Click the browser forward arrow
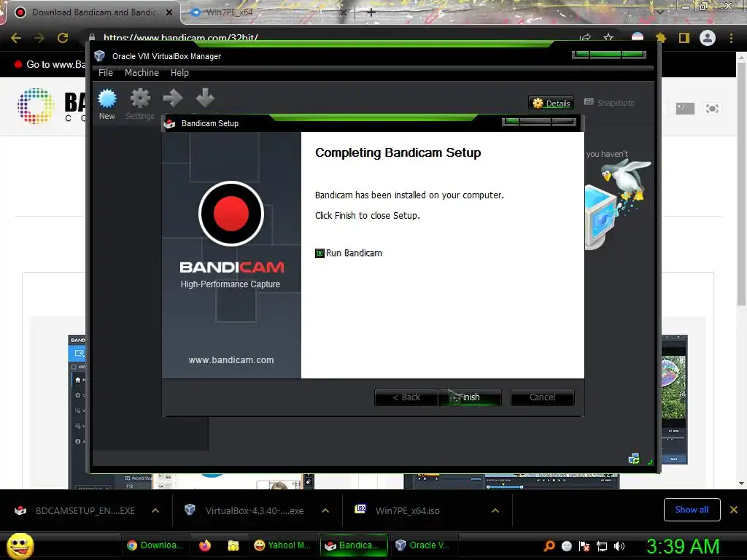Viewport: 747px width, 560px height. [39, 38]
